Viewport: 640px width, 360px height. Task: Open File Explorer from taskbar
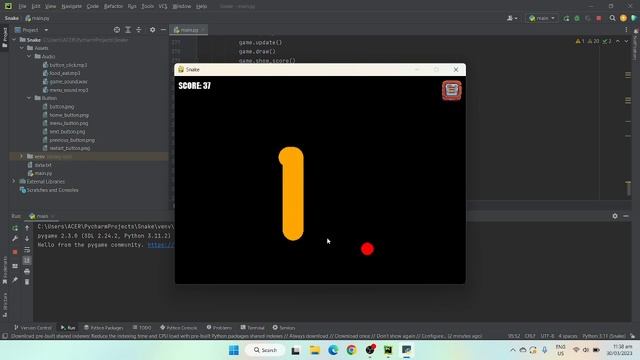point(315,350)
